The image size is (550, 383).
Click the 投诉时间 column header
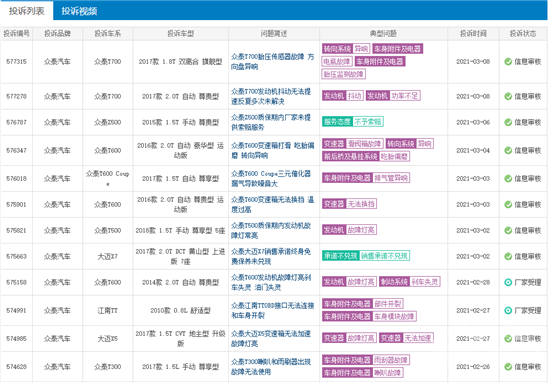pyautogui.click(x=473, y=34)
